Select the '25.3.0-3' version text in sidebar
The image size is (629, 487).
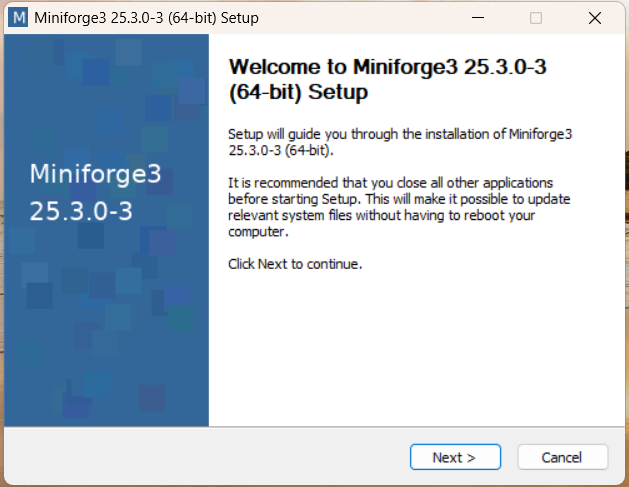click(x=81, y=211)
